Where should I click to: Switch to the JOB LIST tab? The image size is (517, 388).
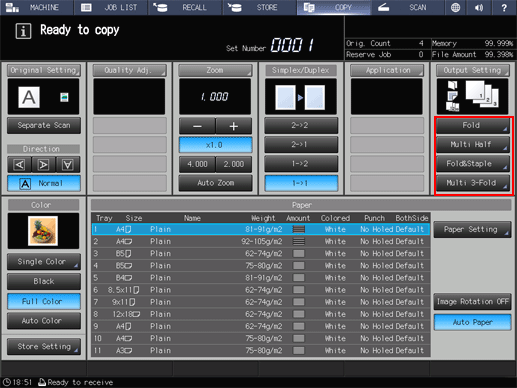tap(111, 8)
